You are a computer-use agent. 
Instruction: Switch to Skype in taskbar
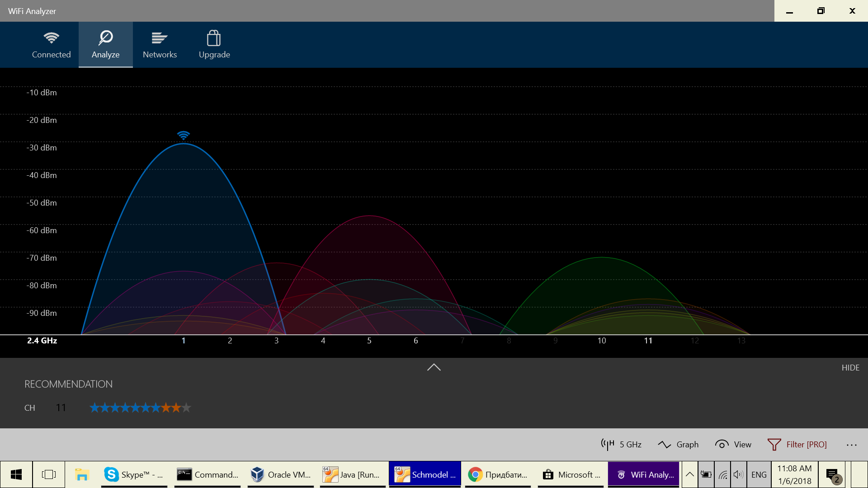coord(134,474)
